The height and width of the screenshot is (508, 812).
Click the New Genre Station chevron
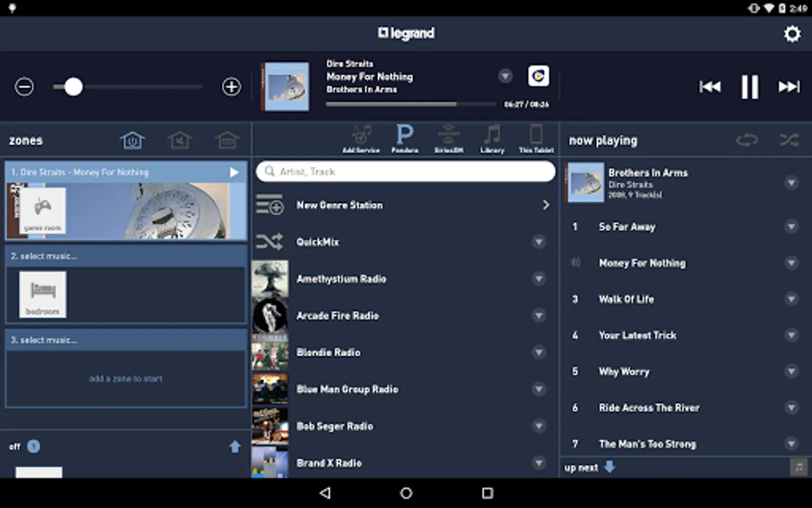[546, 205]
